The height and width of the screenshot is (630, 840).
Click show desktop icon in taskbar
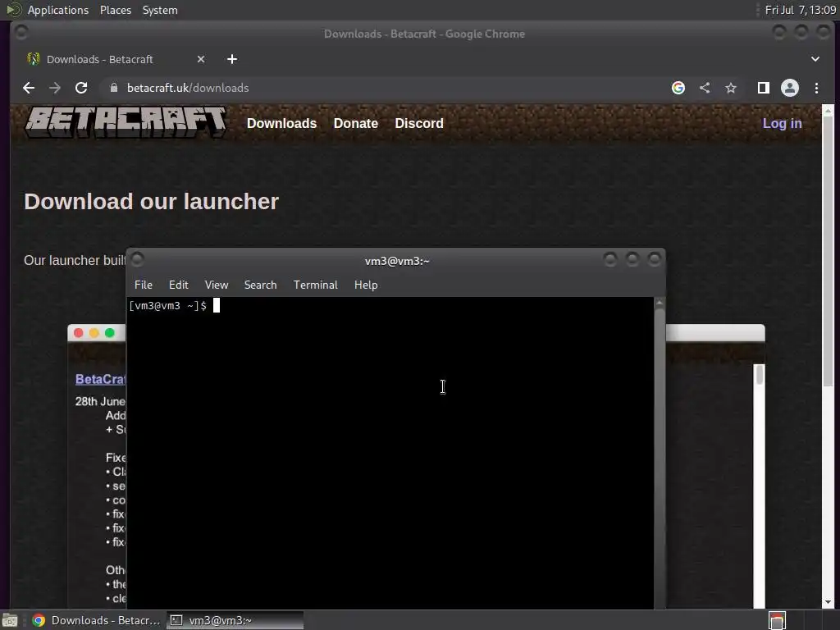10,620
